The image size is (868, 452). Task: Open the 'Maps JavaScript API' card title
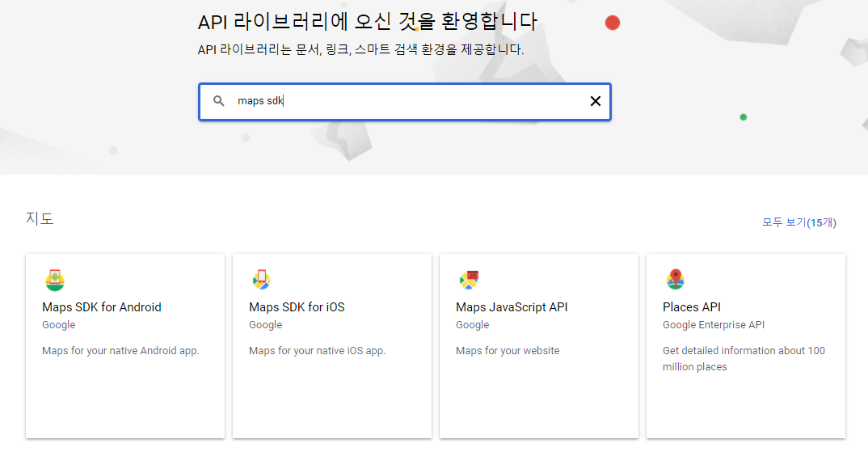pyautogui.click(x=512, y=307)
